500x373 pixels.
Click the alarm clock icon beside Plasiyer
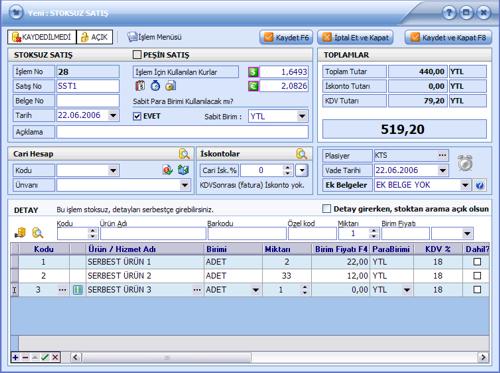(465, 163)
